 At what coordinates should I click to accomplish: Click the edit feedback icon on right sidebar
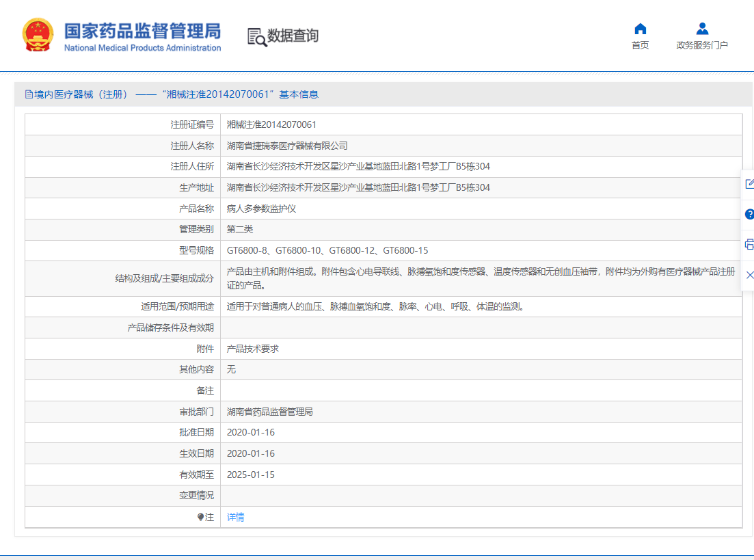tap(749, 184)
